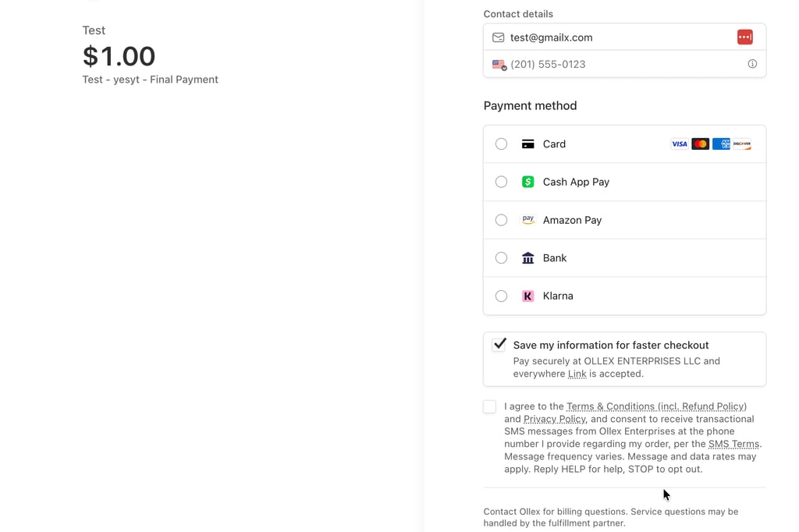
Task: Click the phone number info icon
Action: (752, 64)
